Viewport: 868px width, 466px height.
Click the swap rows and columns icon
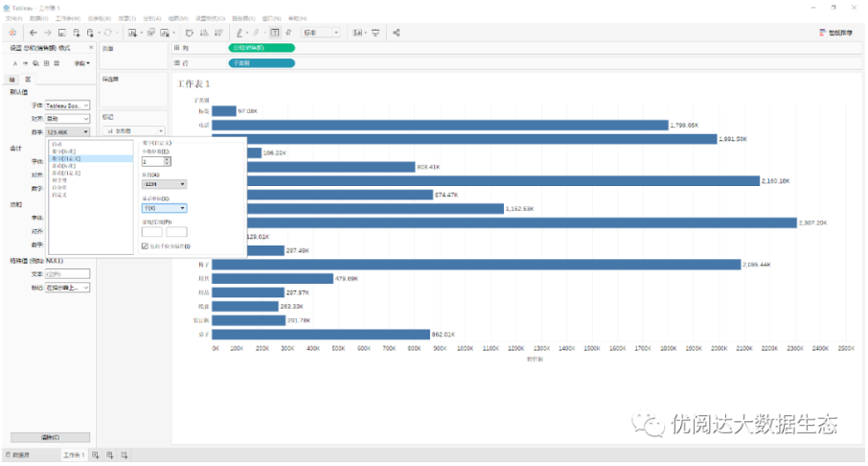(188, 33)
